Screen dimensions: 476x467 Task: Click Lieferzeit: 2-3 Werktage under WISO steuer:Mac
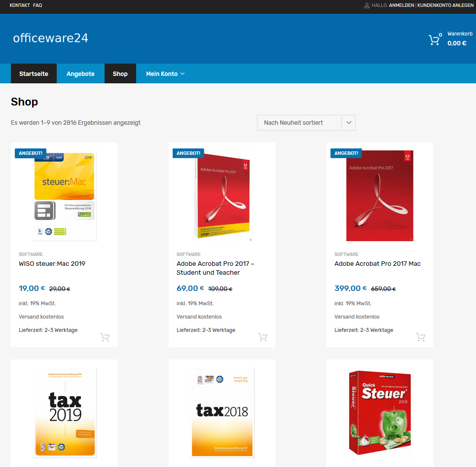point(48,330)
